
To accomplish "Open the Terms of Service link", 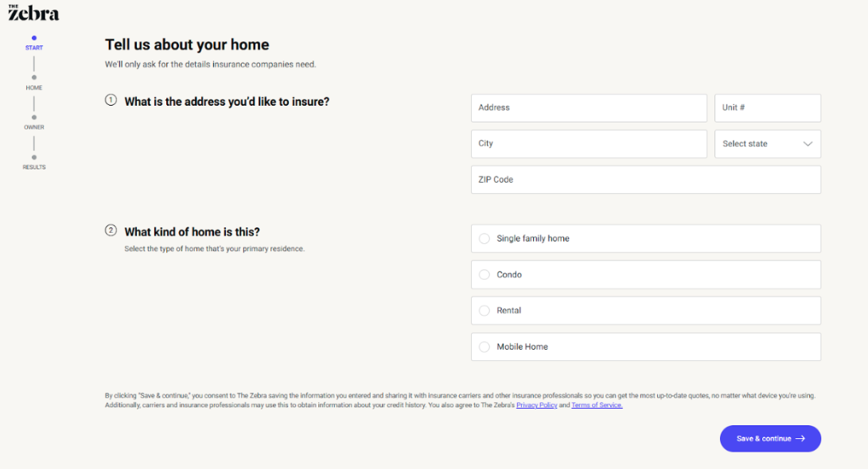I will click(597, 405).
